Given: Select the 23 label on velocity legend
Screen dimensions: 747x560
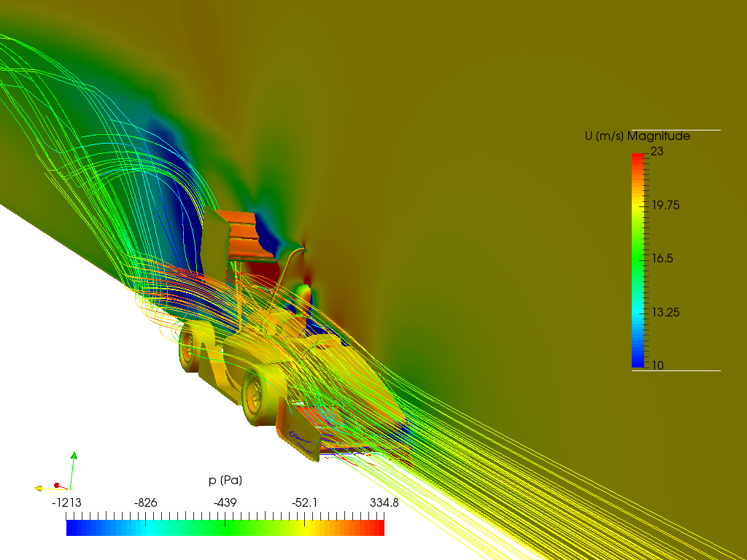Looking at the screenshot, I should click(657, 152).
